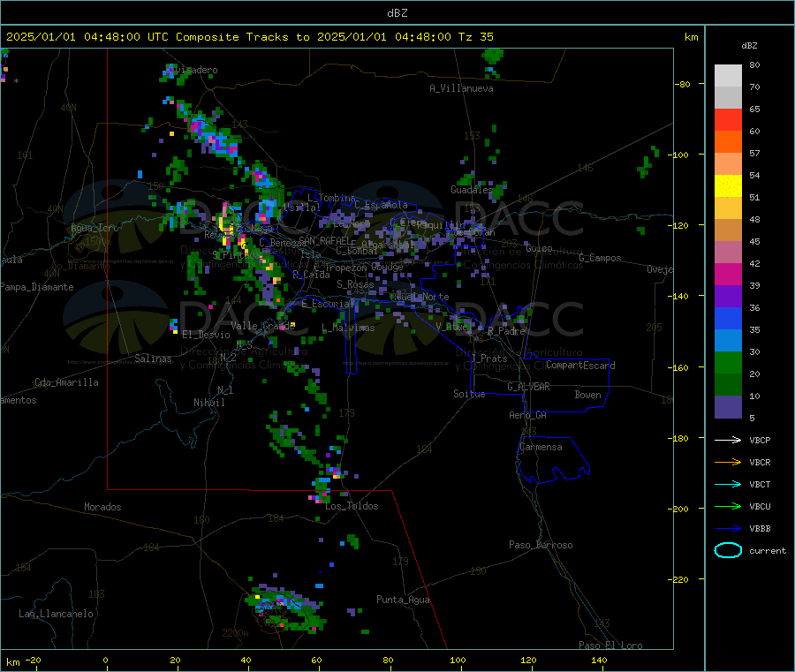The image size is (795, 672).
Task: Click the 'VBCP' legend label
Action: [760, 440]
